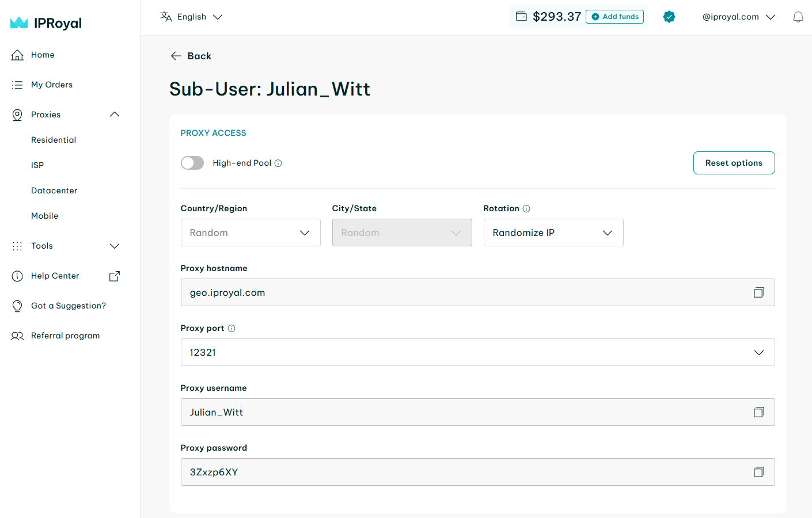Click the Reset options button

[x=734, y=163]
